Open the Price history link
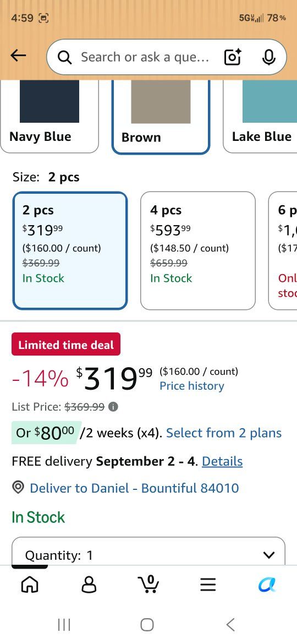 (192, 386)
